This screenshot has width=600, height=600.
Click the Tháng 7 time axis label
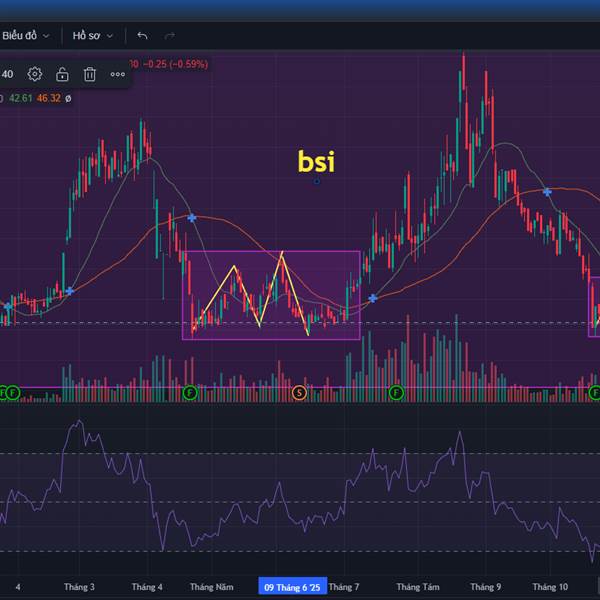pos(344,587)
